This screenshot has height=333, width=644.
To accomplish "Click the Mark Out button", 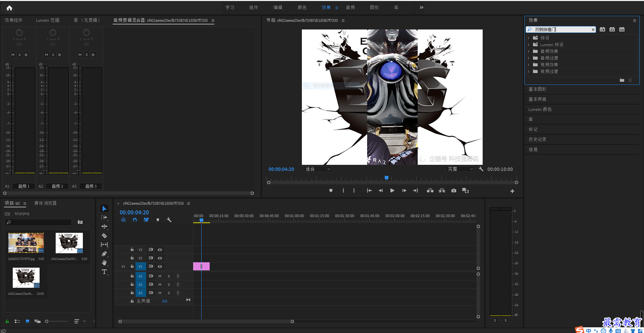I will pyautogui.click(x=354, y=191).
